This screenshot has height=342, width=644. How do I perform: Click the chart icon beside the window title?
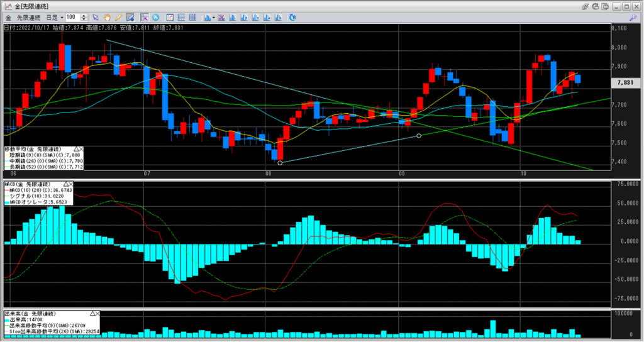click(8, 6)
